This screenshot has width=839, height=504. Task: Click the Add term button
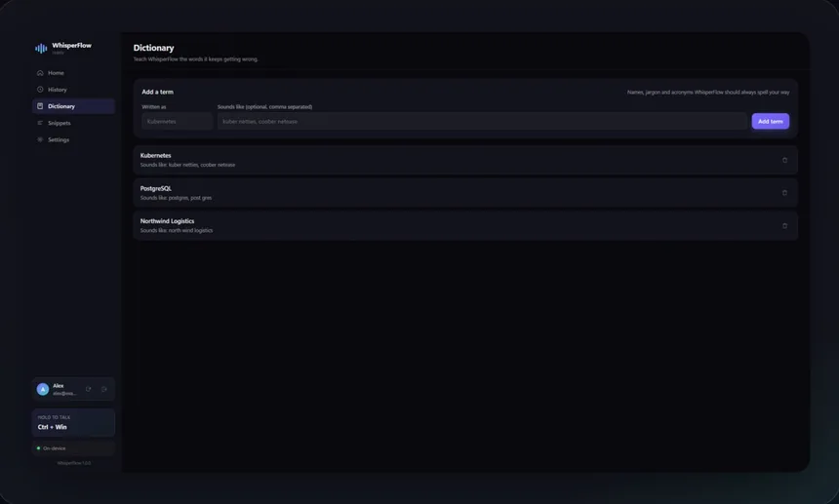pos(770,121)
